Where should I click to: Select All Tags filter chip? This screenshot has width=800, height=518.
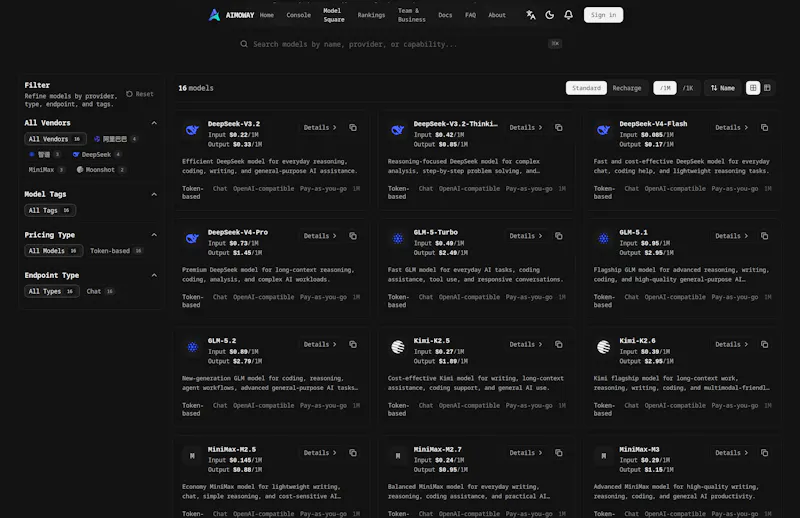[50, 210]
